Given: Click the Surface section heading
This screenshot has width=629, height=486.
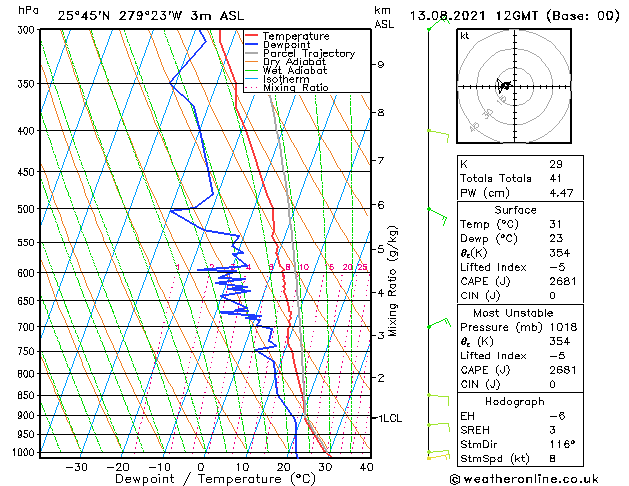Looking at the screenshot, I should 515,210.
